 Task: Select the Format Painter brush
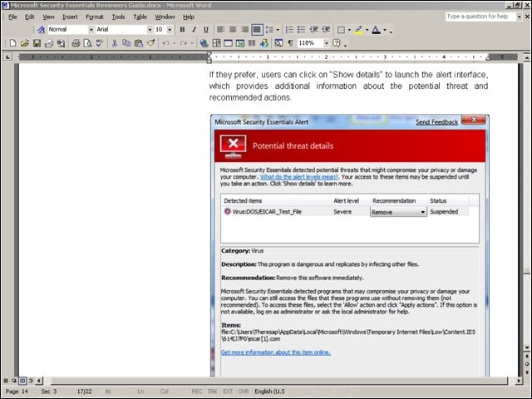150,43
